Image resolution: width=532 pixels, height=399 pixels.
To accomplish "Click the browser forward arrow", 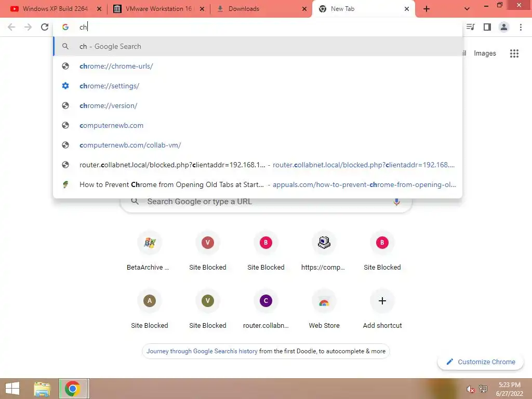I will [x=28, y=27].
